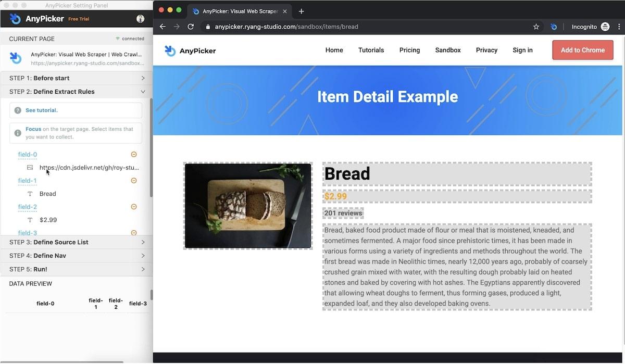This screenshot has height=364, width=625.
Task: Click the current page AnyPicker favicon icon
Action: tap(16, 57)
